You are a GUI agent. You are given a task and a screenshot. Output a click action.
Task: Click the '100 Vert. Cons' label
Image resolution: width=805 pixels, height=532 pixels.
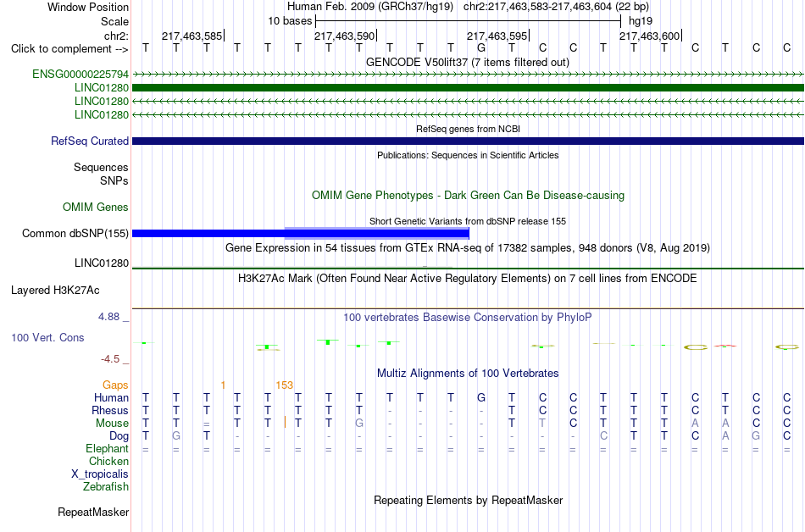(47, 337)
